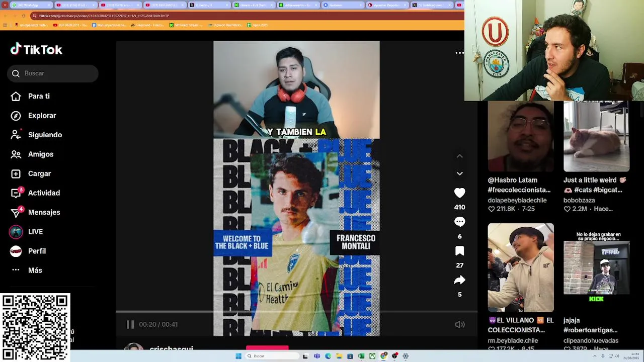Image resolution: width=644 pixels, height=362 pixels.
Task: Save video with the bookmark icon
Action: point(459,251)
